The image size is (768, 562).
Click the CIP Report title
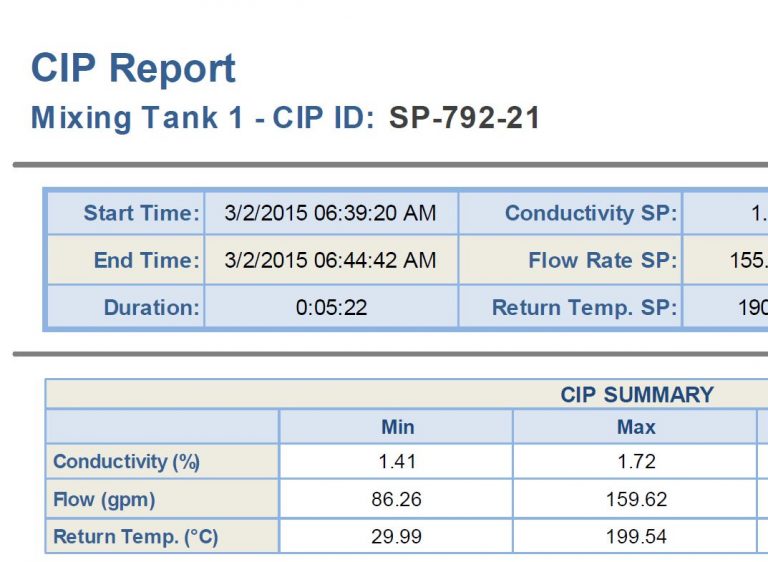click(x=133, y=68)
